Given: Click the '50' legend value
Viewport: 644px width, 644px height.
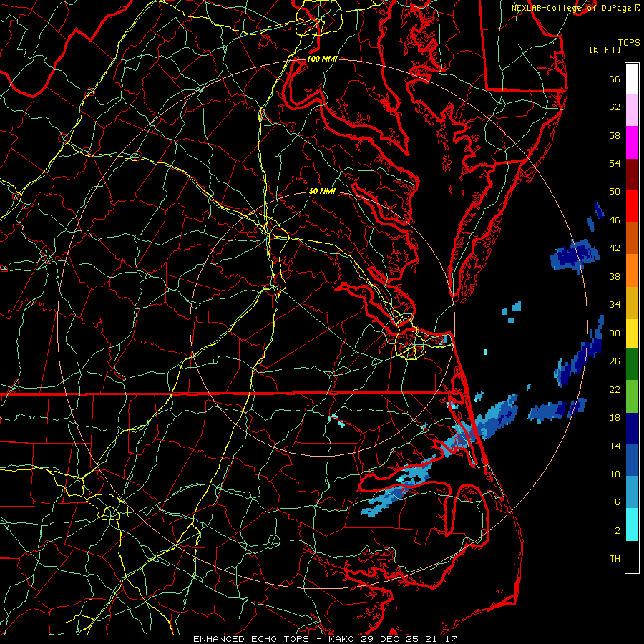Looking at the screenshot, I should [x=615, y=191].
